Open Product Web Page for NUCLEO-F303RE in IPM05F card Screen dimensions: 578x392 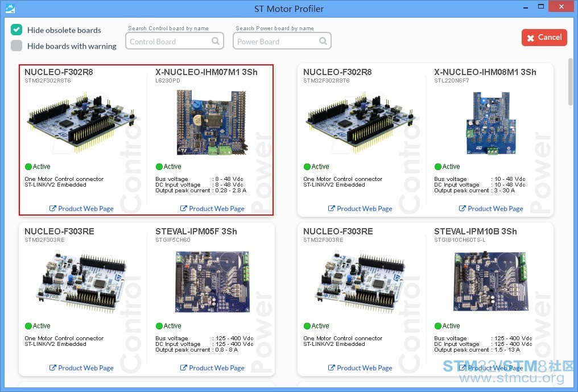(x=81, y=368)
